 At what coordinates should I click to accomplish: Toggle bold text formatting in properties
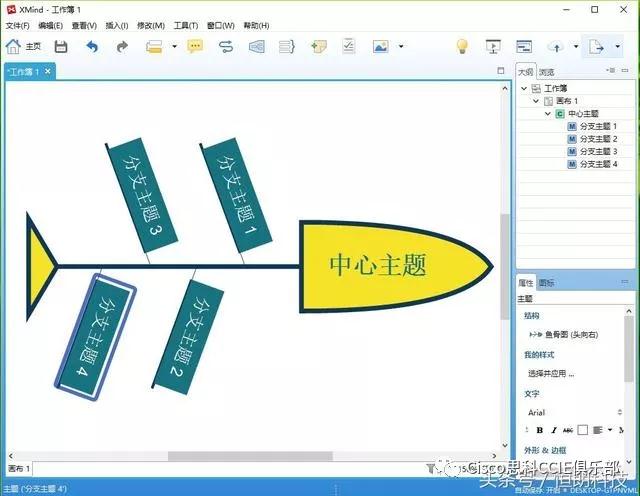coord(539,430)
